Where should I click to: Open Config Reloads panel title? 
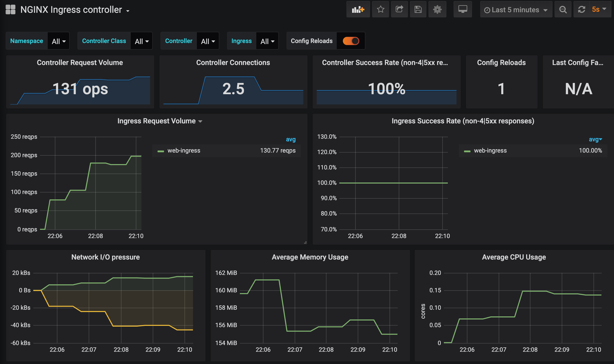click(502, 62)
